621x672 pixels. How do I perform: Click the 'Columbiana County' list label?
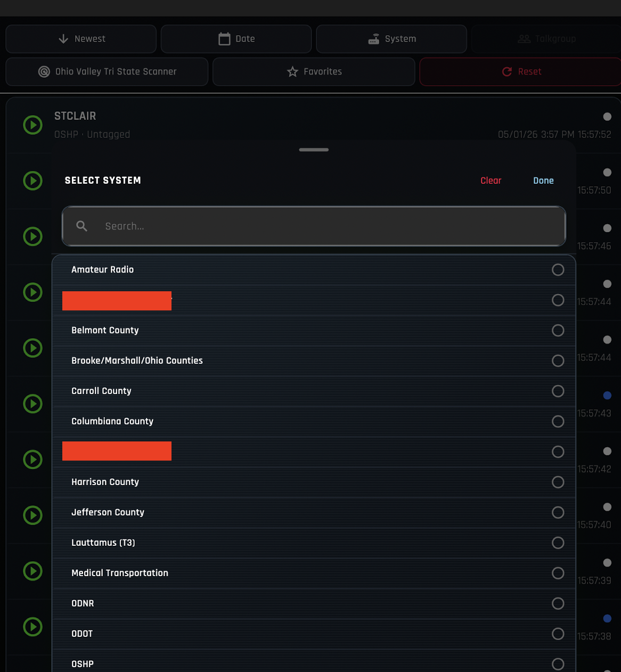coord(112,421)
